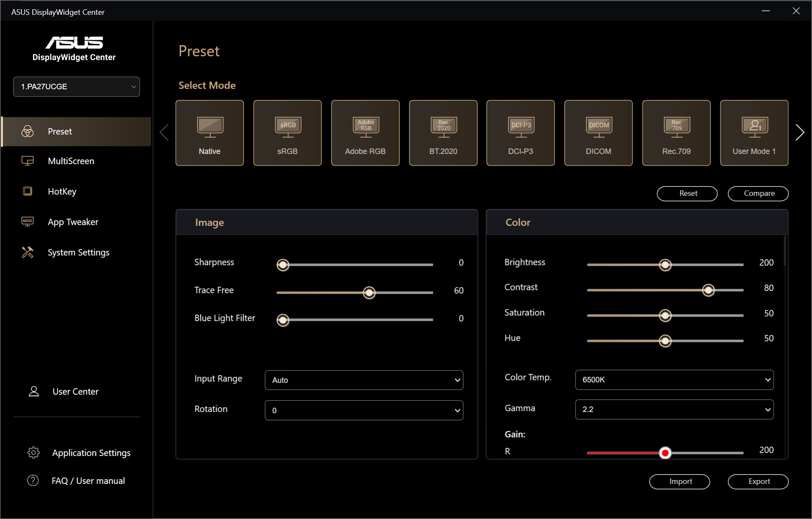Show next modes with right arrow
The image size is (812, 519).
799,132
